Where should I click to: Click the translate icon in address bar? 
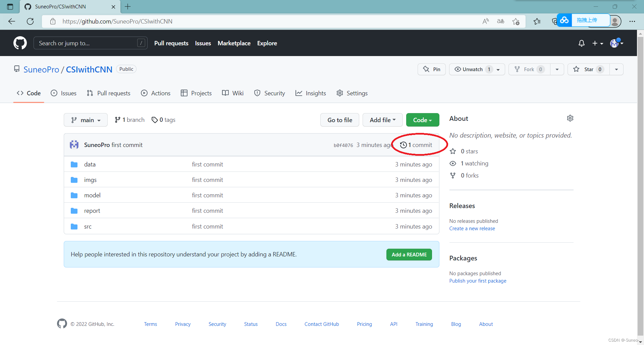(x=500, y=21)
